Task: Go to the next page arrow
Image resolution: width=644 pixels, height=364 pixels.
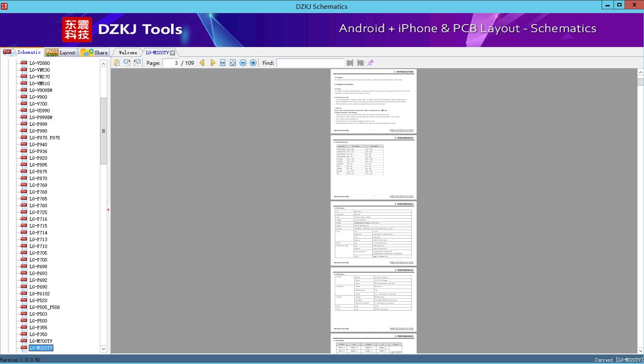Action: 213,63
